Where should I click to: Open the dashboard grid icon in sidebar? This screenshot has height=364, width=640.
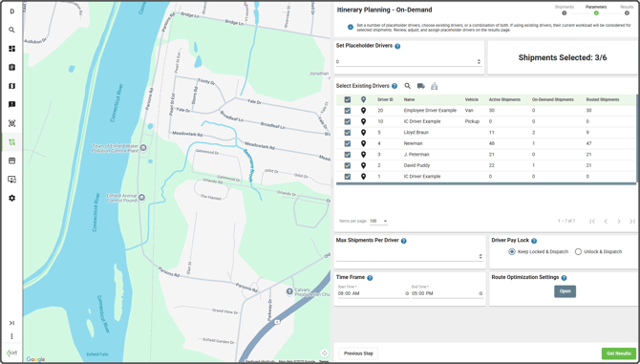point(11,49)
